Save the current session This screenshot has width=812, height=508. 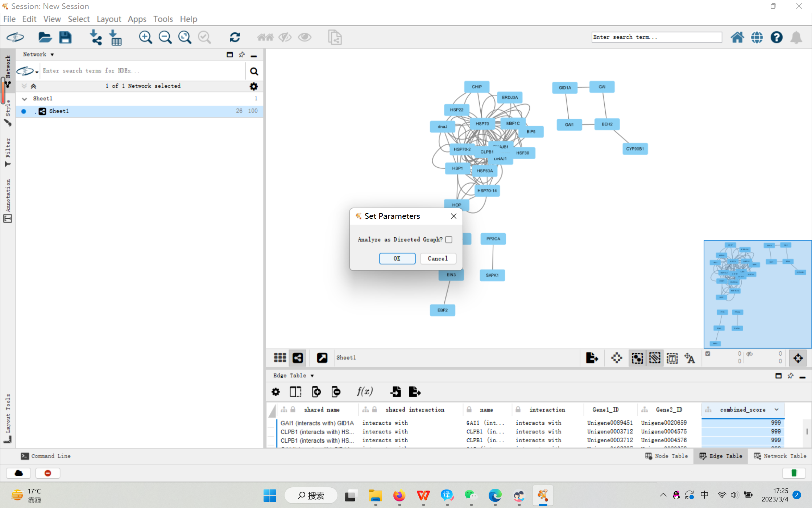click(65, 37)
